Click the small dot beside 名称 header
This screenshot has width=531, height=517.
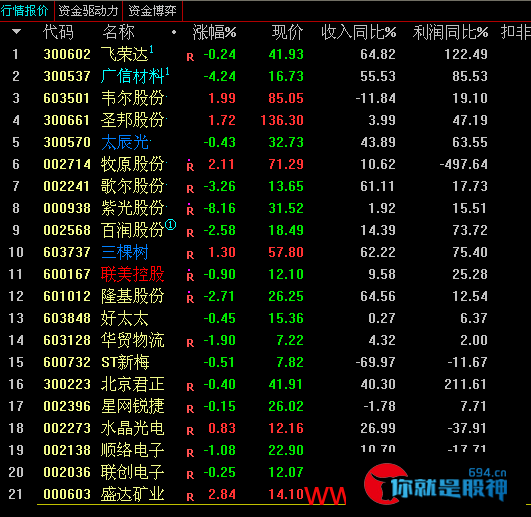174,32
